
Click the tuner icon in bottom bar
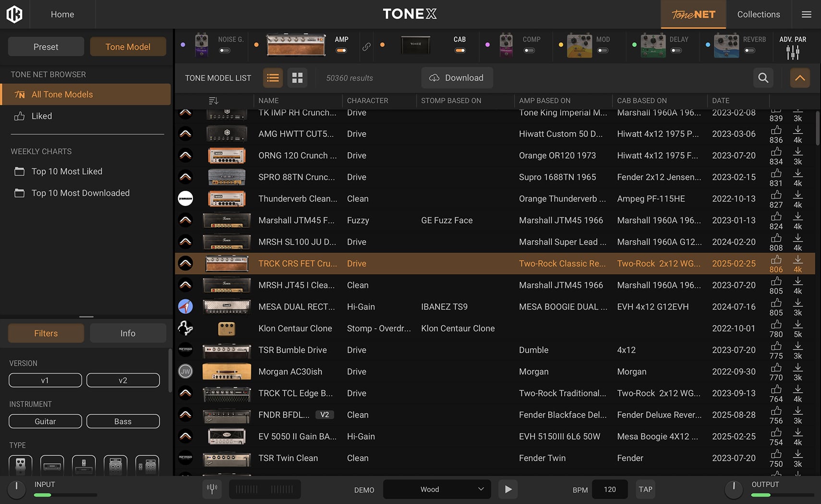212,489
